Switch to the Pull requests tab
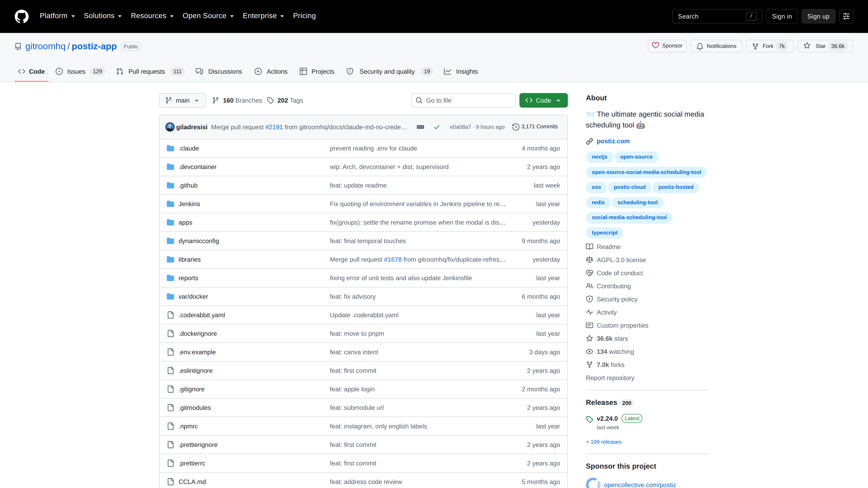Viewport: 868px width, 488px height. point(150,71)
